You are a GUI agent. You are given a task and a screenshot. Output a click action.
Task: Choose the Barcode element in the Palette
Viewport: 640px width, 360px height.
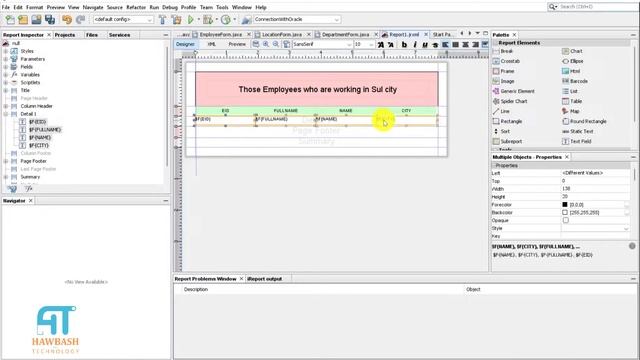pos(575,81)
